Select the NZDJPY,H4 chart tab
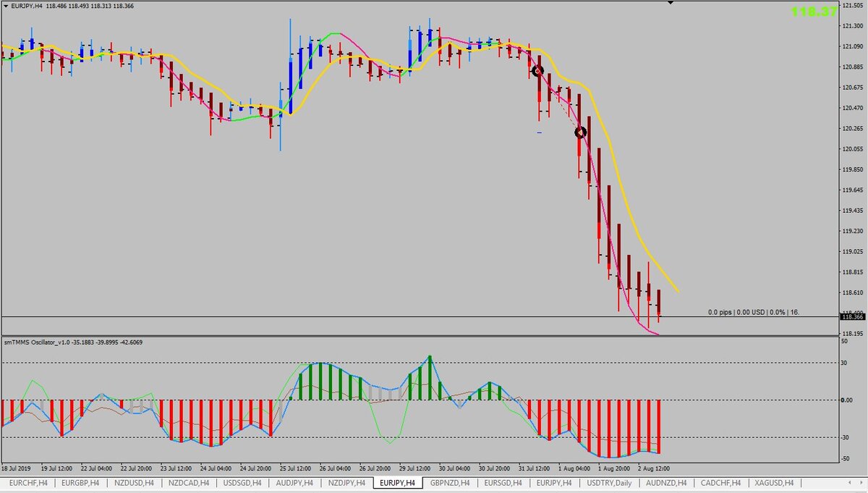This screenshot has width=868, height=493. pyautogui.click(x=346, y=483)
